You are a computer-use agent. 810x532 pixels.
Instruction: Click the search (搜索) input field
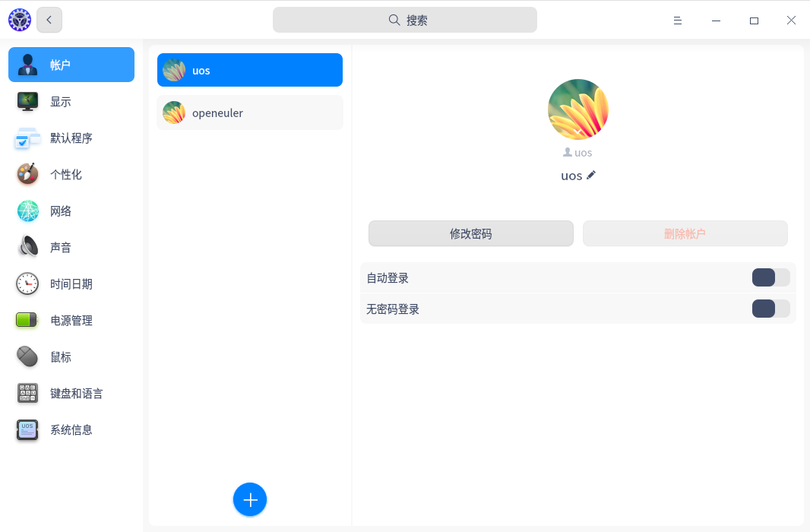click(405, 21)
